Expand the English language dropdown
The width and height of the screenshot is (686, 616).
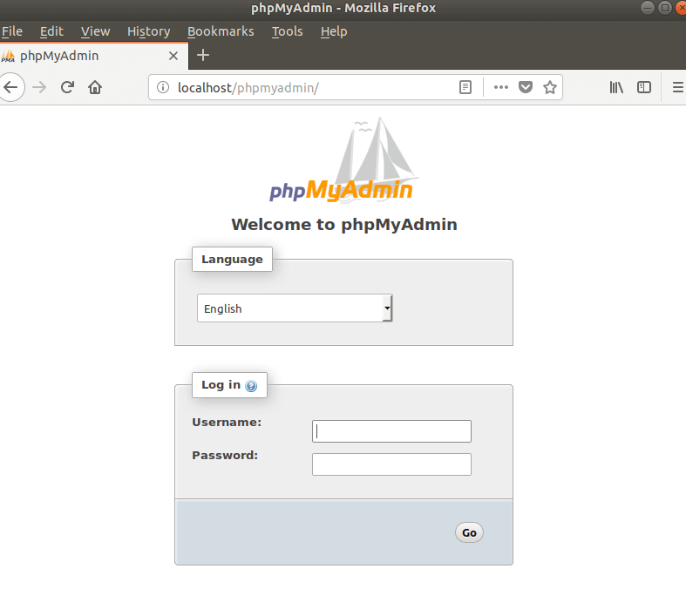point(295,308)
